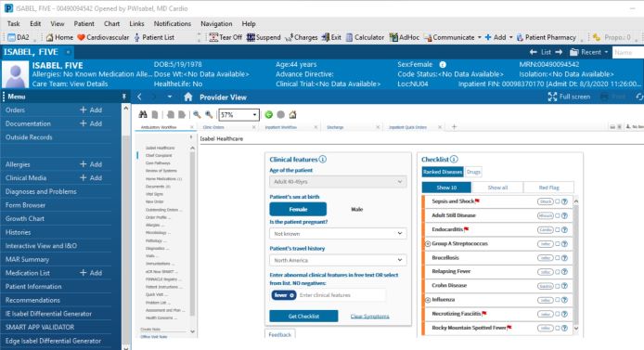The height and width of the screenshot is (350, 644).
Task: Click the gray stop circle icon
Action: pyautogui.click(x=280, y=114)
